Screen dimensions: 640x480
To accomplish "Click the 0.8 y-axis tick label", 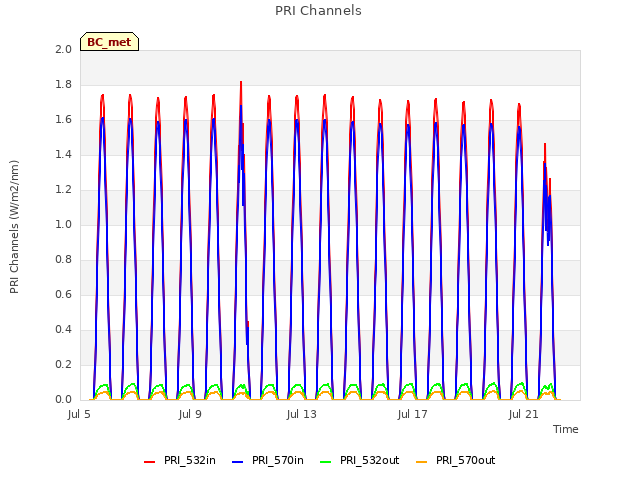I will coord(63,260).
